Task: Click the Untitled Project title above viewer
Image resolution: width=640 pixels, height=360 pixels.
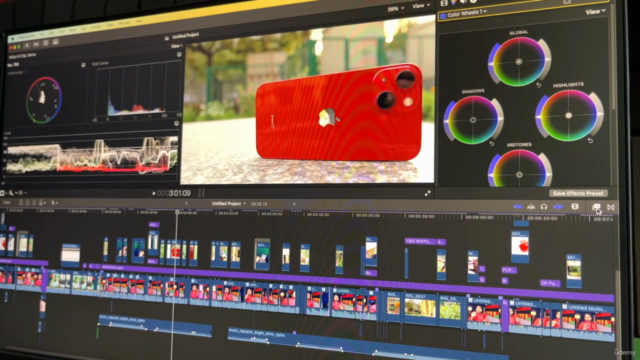Action: (x=185, y=36)
